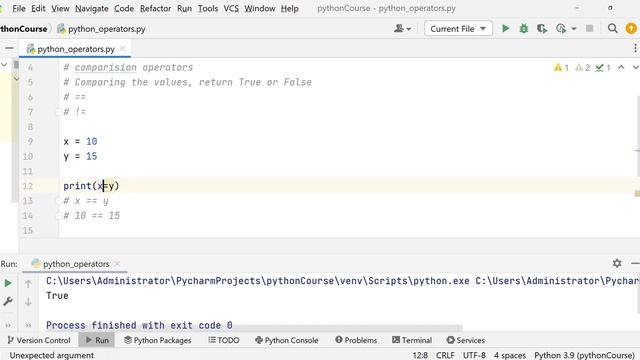This screenshot has height=360, width=640.
Task: Change the CRLF line separator setting
Action: [445, 355]
